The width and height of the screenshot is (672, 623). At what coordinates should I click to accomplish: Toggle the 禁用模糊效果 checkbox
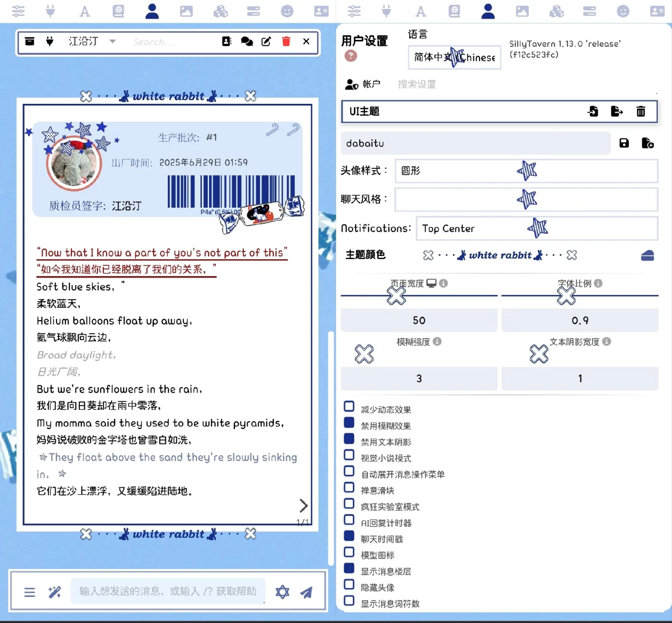(x=349, y=423)
